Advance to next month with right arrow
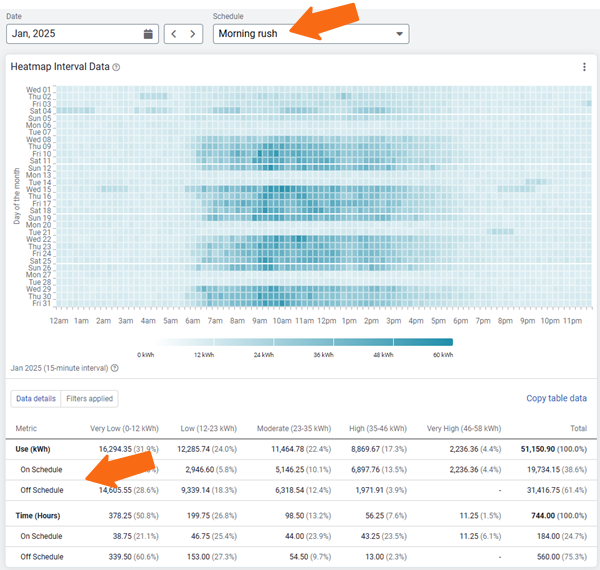The image size is (600, 570). 193,34
